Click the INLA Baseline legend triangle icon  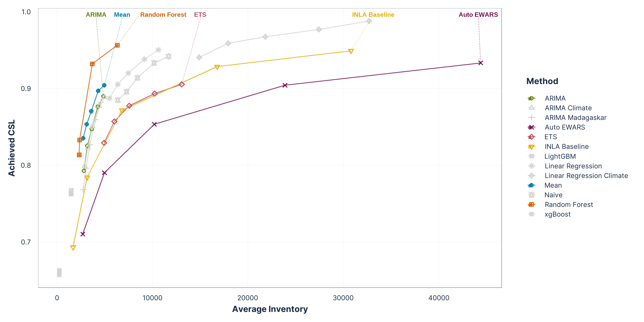point(531,147)
